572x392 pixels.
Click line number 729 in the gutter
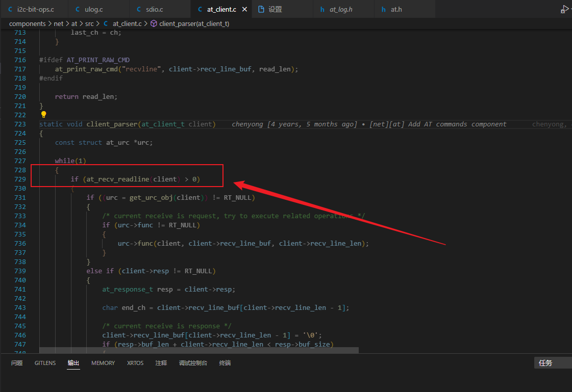[x=20, y=179]
